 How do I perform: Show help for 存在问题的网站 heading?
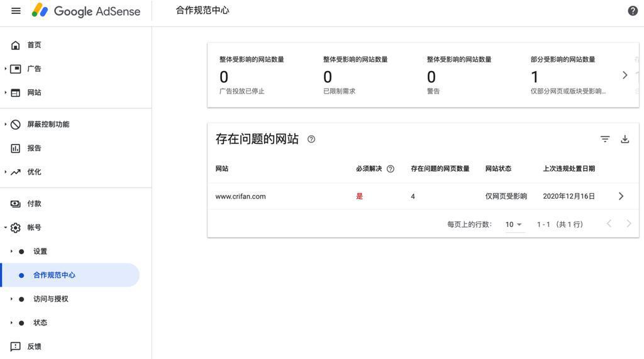(311, 139)
